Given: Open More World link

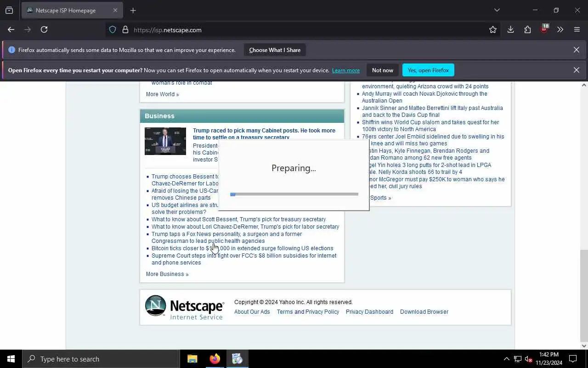Looking at the screenshot, I should 162,94.
